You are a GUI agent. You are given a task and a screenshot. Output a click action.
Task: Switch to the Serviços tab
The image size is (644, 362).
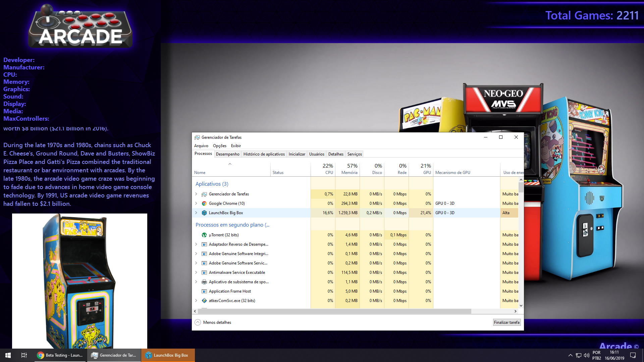[355, 154]
